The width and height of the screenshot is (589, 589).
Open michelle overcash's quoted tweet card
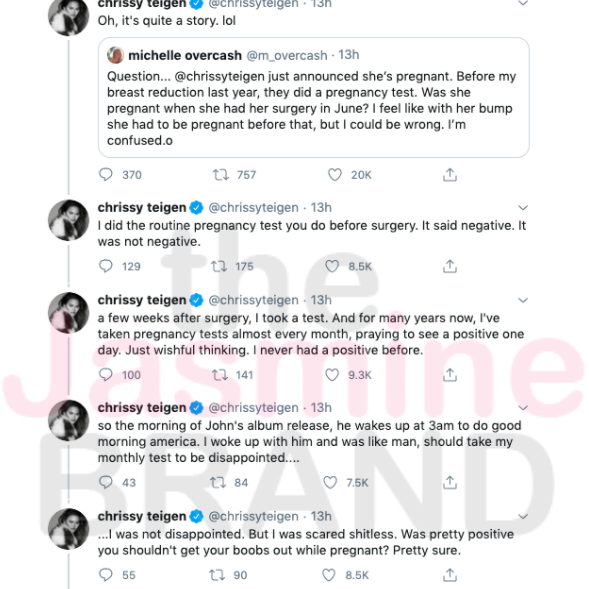(x=314, y=97)
